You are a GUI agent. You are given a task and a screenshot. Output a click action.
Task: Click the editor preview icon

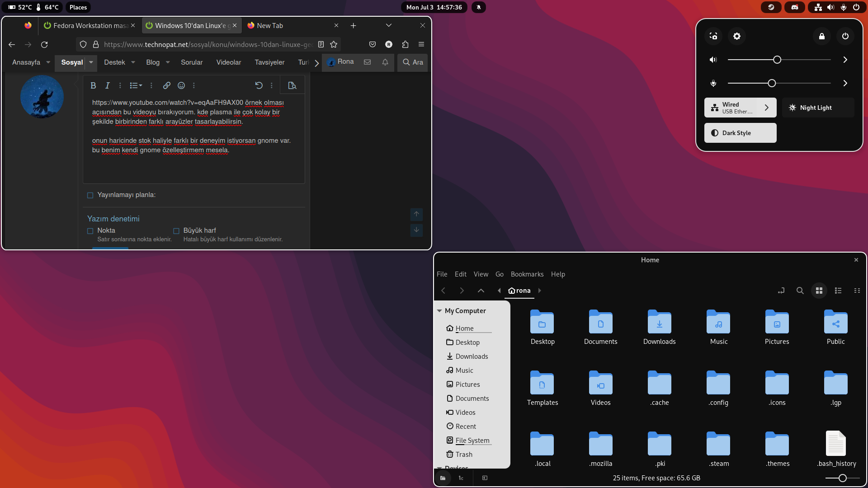click(x=292, y=85)
